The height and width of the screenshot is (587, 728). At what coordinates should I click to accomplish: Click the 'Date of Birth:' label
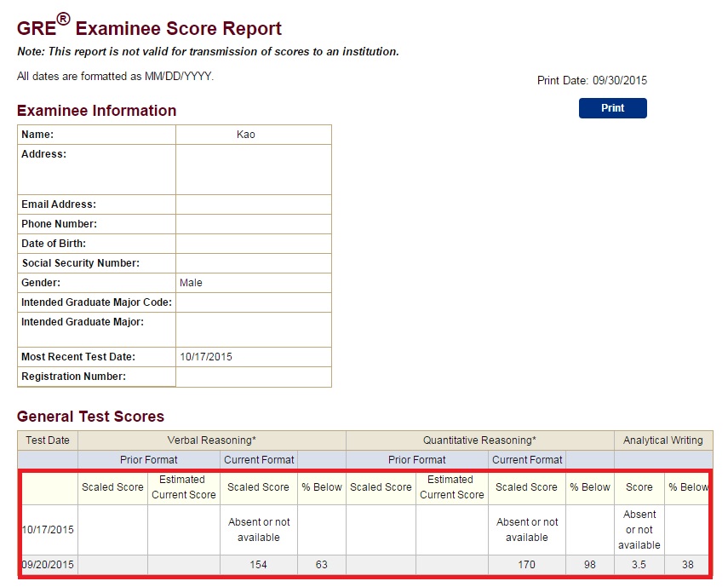(x=54, y=244)
